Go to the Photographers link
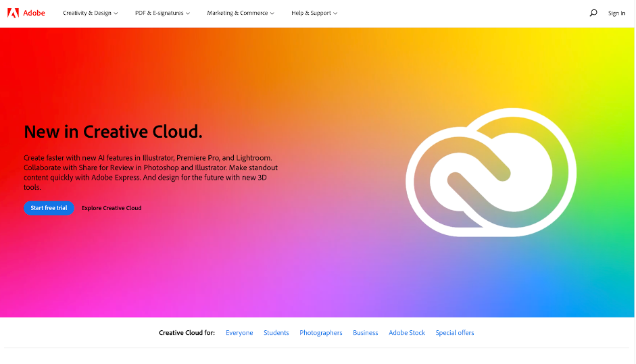Image resolution: width=636 pixels, height=364 pixels. [321, 333]
